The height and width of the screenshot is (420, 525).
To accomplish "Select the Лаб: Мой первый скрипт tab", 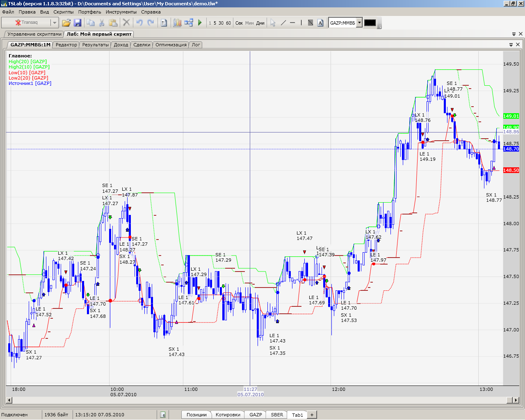I will [x=99, y=34].
